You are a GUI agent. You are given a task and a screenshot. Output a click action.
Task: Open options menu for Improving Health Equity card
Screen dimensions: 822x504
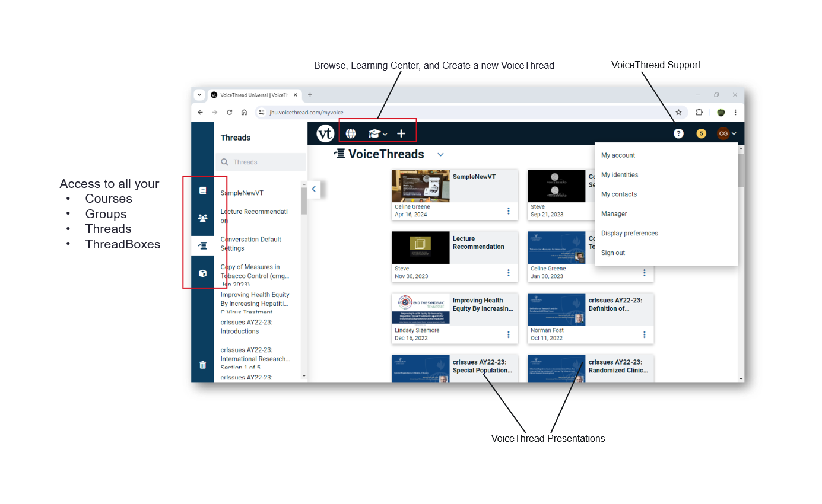pos(509,334)
